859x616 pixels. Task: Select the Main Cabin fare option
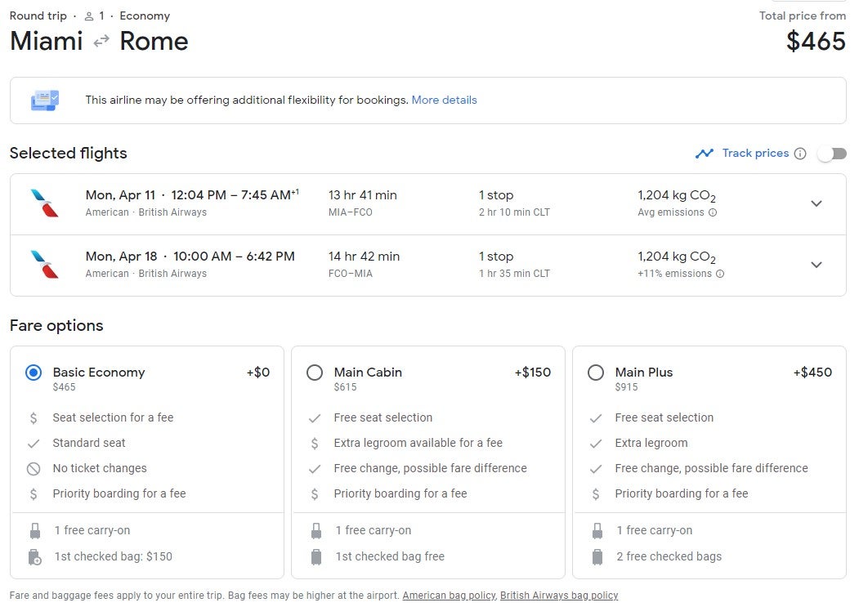(x=315, y=373)
